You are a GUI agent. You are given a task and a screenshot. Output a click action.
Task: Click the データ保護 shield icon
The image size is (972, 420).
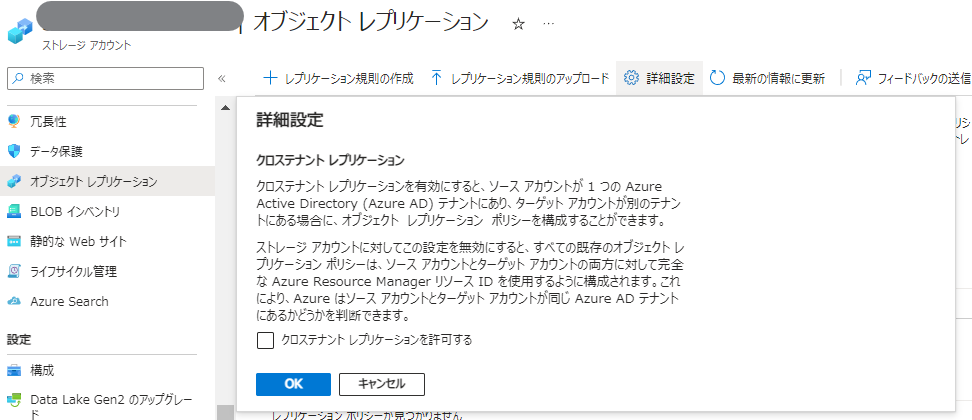14,152
